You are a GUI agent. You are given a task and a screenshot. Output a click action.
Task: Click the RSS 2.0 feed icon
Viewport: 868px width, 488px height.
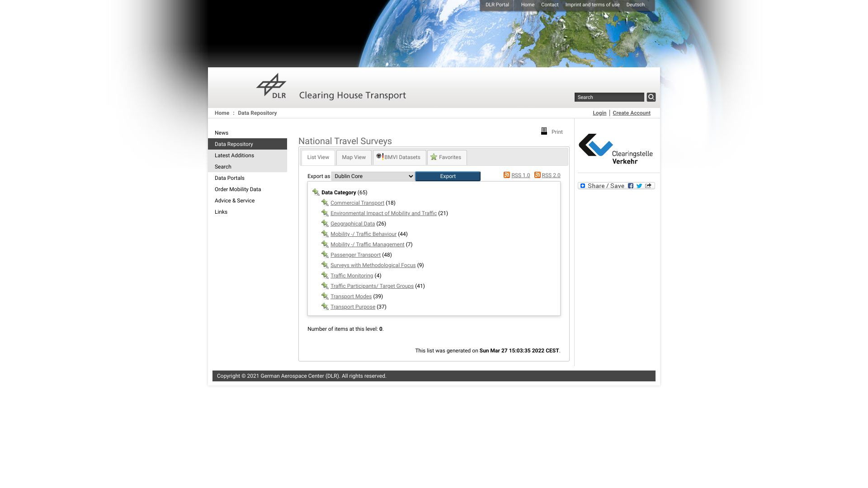[x=537, y=174]
